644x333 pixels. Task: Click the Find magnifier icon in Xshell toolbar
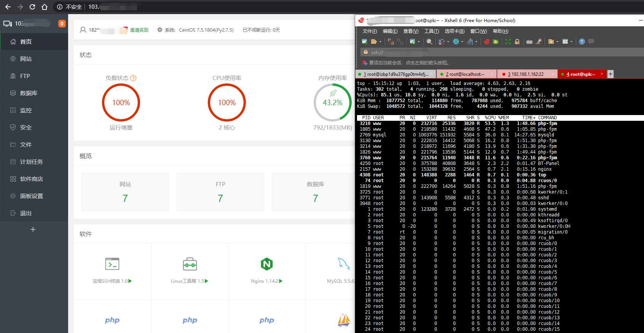click(x=429, y=42)
